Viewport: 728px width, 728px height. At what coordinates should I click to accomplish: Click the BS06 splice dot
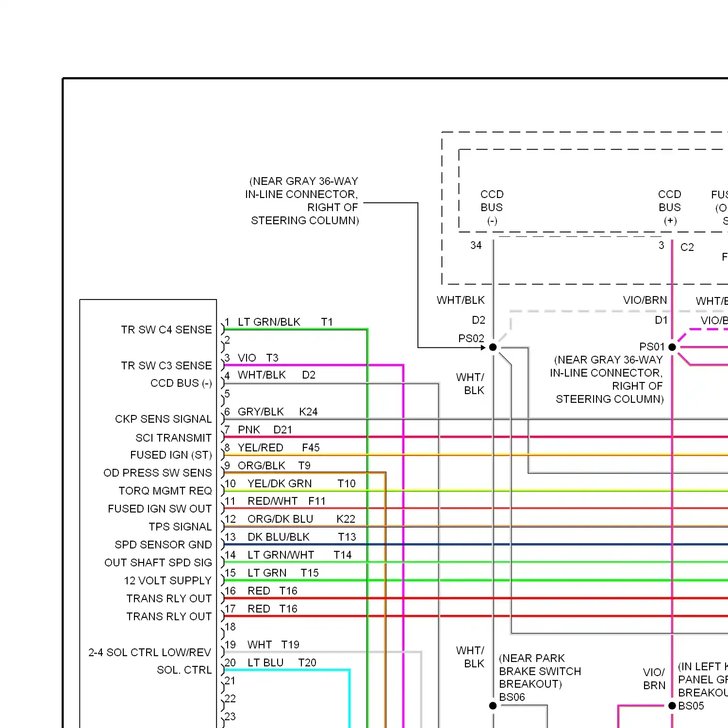[x=493, y=706]
